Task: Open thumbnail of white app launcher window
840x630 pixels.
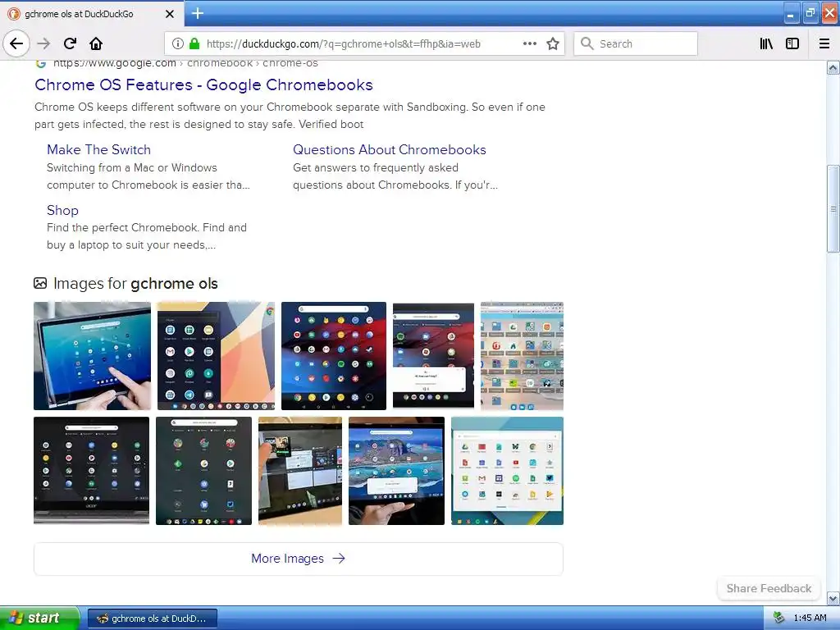Action: [507, 470]
